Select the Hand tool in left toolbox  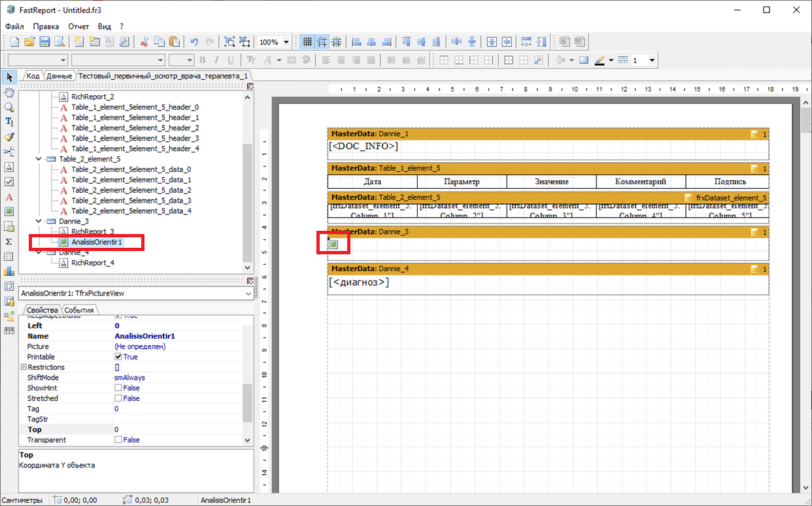coord(9,92)
